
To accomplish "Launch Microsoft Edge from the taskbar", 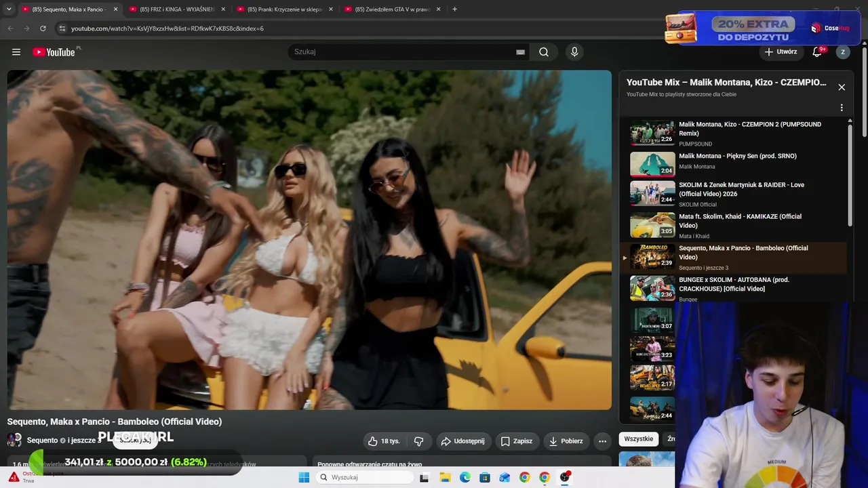I will [465, 478].
